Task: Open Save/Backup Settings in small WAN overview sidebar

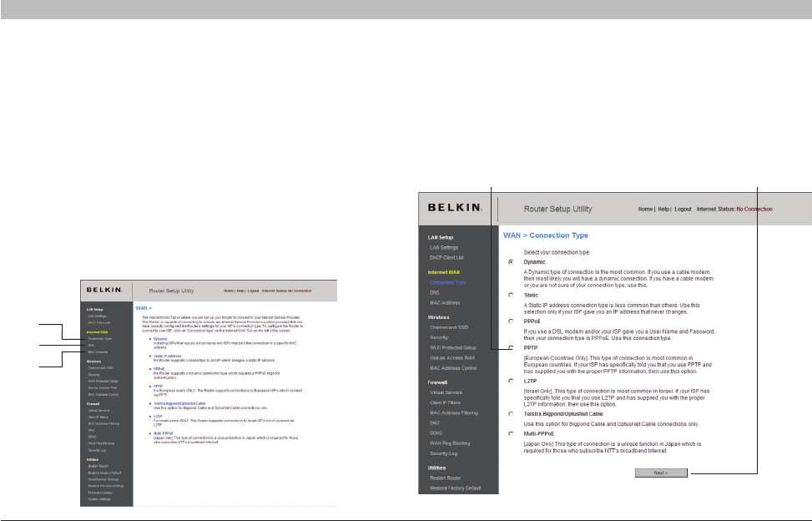Action: click(103, 479)
